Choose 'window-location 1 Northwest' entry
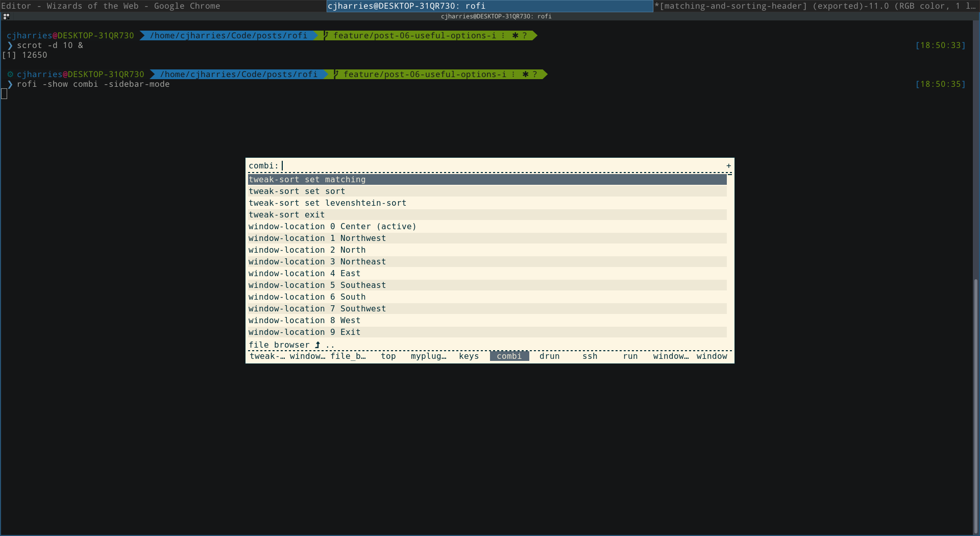This screenshot has height=536, width=980. coord(487,238)
